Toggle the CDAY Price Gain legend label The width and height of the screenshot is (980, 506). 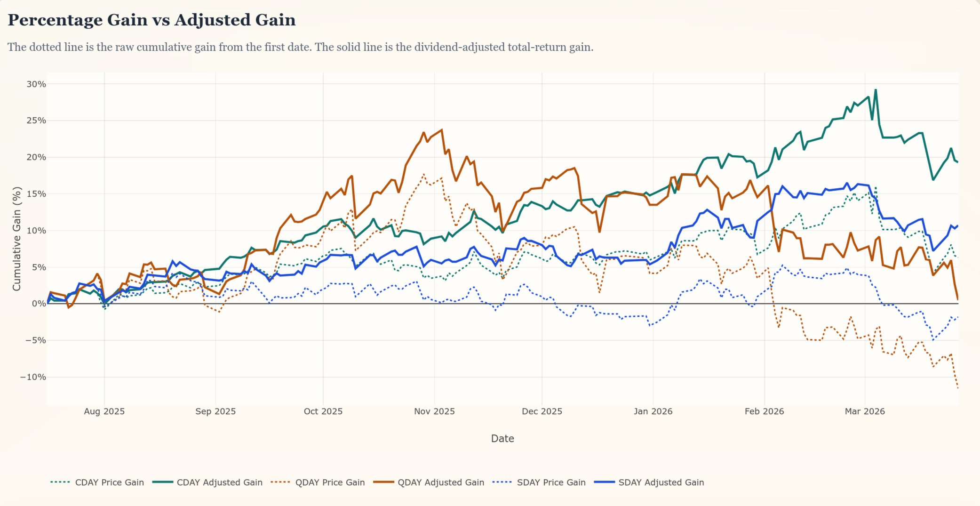coord(109,482)
